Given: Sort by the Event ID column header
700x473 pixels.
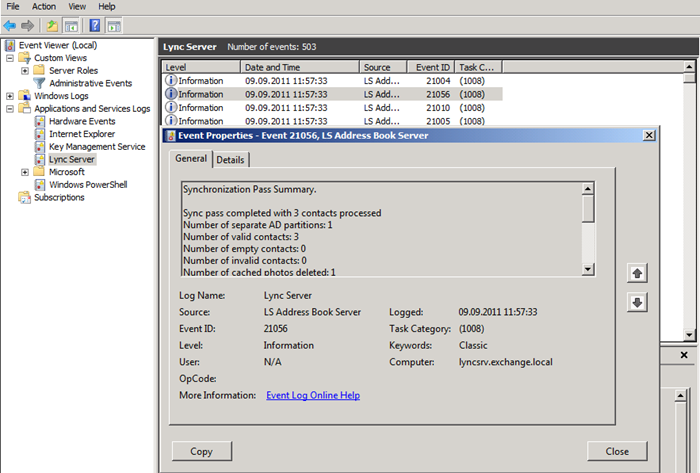Looking at the screenshot, I should tap(430, 67).
